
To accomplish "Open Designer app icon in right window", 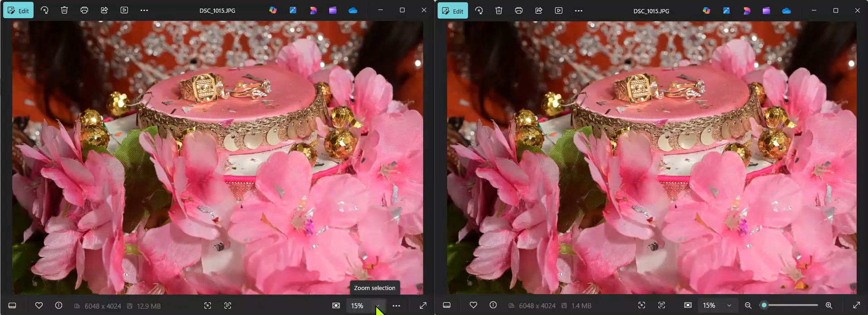I will (x=746, y=10).
